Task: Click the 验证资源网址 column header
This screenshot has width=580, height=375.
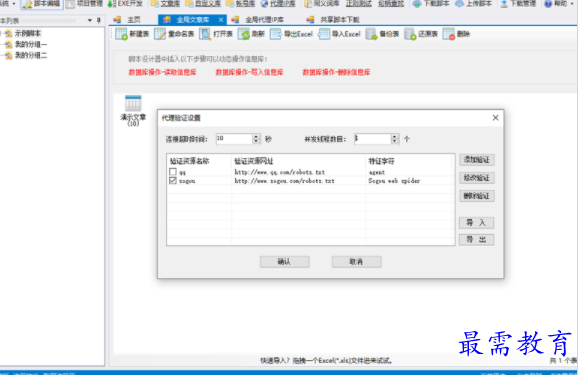Action: tap(299, 161)
